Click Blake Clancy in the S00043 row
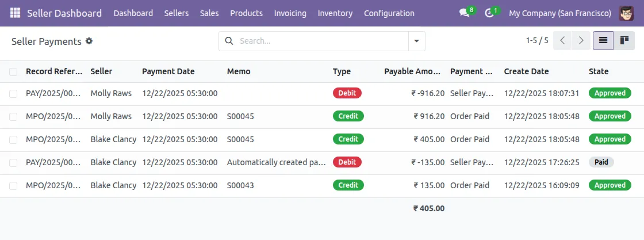 (113, 185)
